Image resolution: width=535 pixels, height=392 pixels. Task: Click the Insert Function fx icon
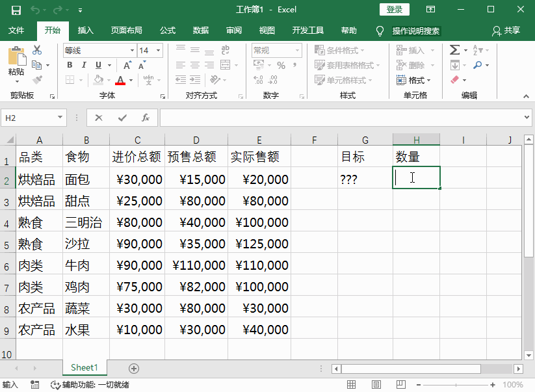(x=146, y=118)
